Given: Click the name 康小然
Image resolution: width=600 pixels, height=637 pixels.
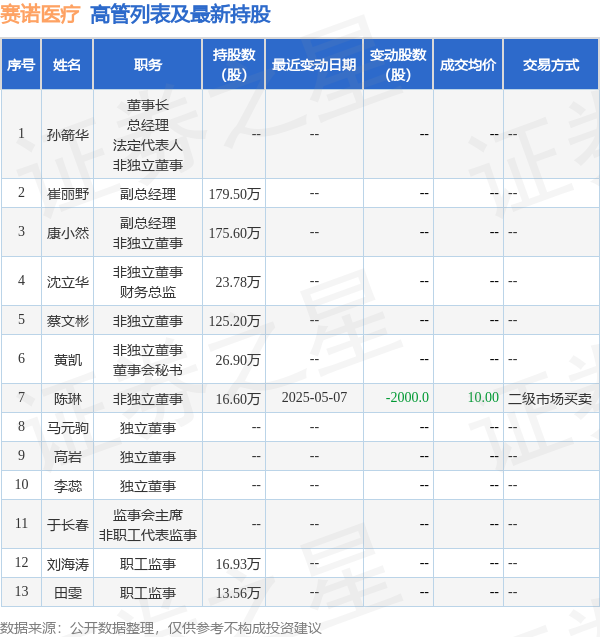Looking at the screenshot, I should pos(67,233).
